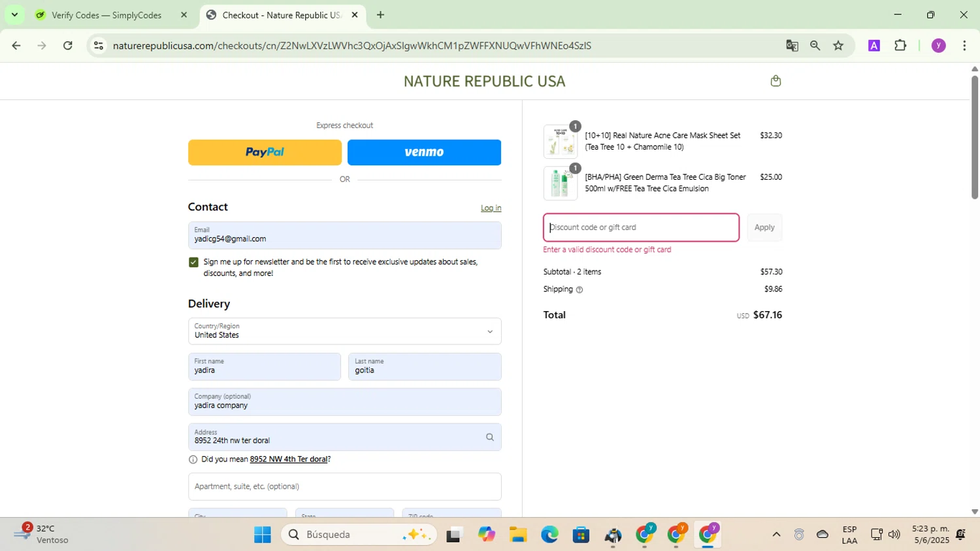The image size is (980, 551).
Task: Click the Apartment, suite, etc. field
Action: [345, 486]
